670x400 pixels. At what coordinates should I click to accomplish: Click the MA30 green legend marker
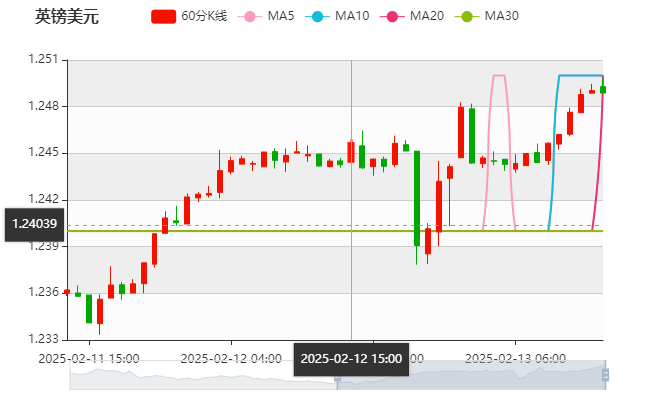click(x=466, y=16)
